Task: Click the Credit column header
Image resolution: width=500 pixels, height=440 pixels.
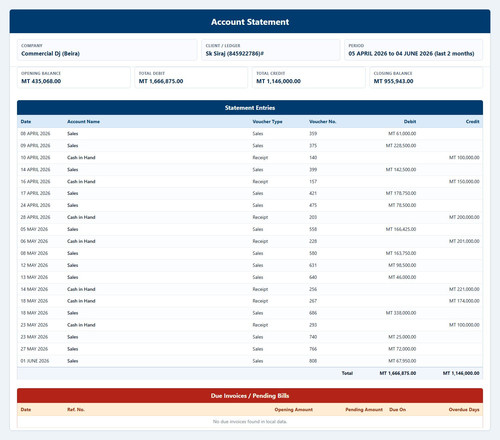Action: 473,122
